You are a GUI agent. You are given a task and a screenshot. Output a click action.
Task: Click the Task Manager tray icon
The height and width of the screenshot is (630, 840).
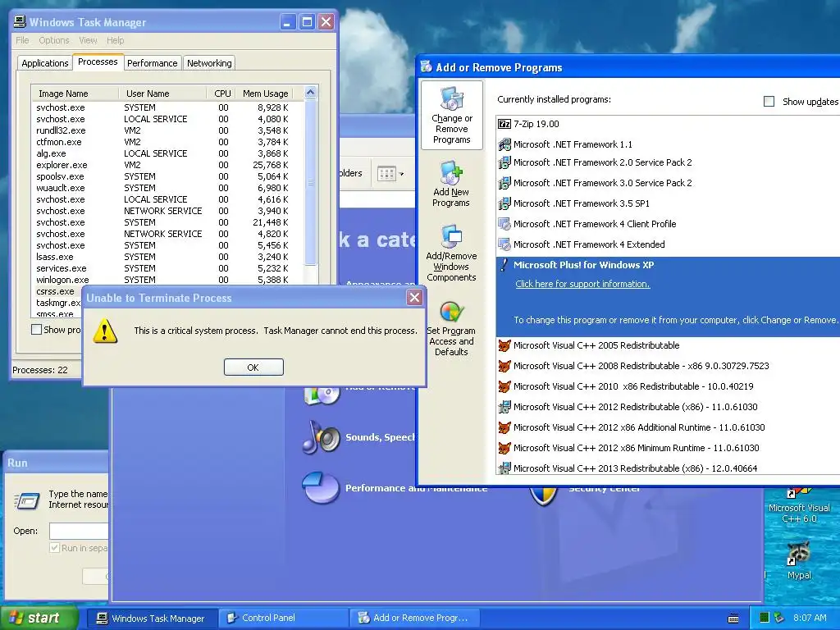(x=765, y=618)
